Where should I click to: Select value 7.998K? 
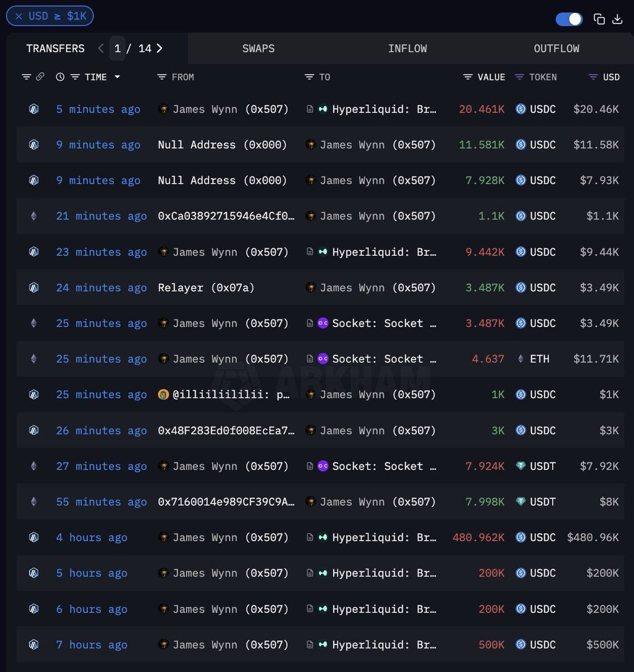pos(485,502)
